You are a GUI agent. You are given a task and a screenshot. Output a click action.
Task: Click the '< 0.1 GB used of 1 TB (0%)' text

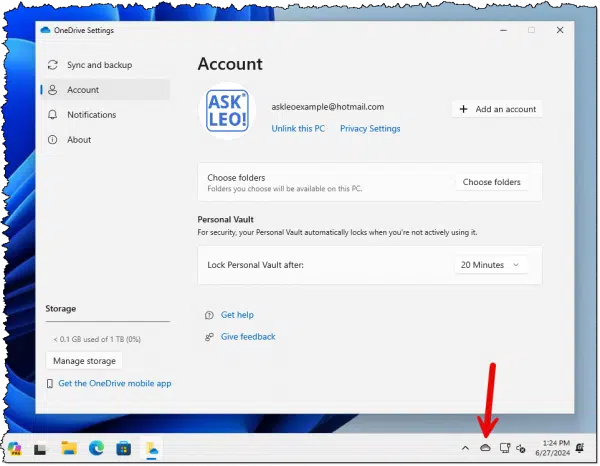(x=97, y=339)
